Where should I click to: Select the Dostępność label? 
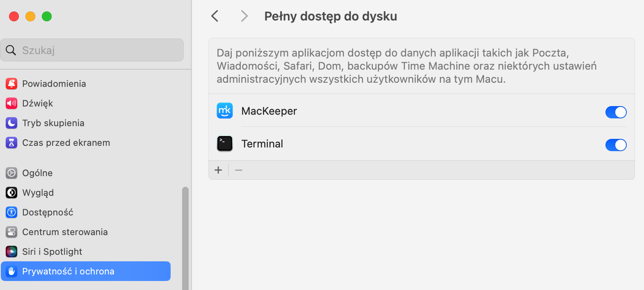click(x=48, y=213)
